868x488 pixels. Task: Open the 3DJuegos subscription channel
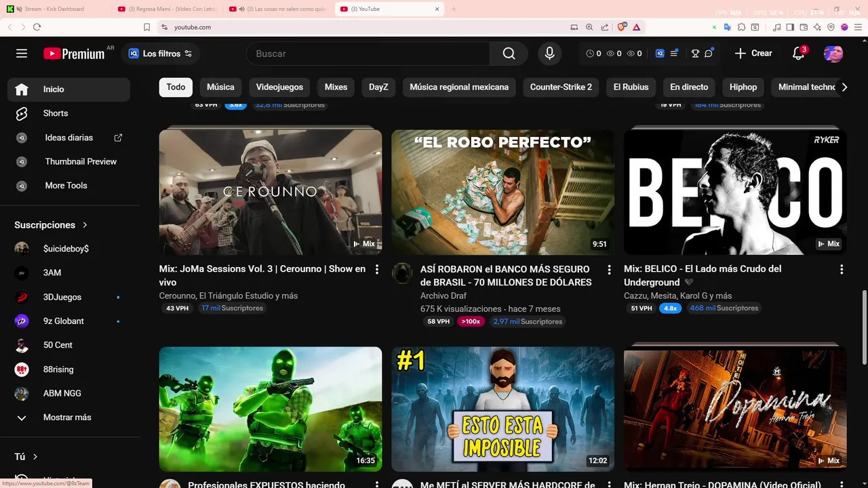pyautogui.click(x=68, y=297)
